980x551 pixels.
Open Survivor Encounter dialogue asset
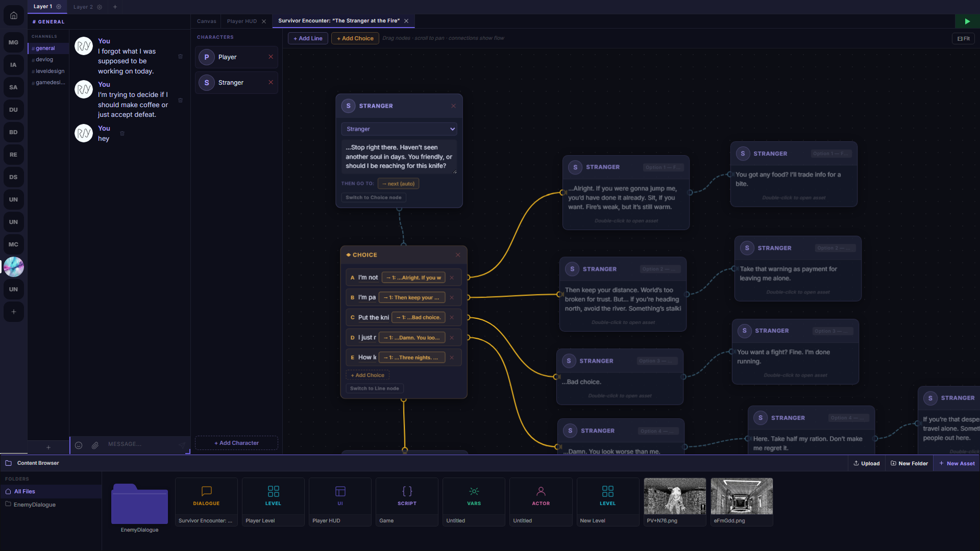pyautogui.click(x=206, y=502)
